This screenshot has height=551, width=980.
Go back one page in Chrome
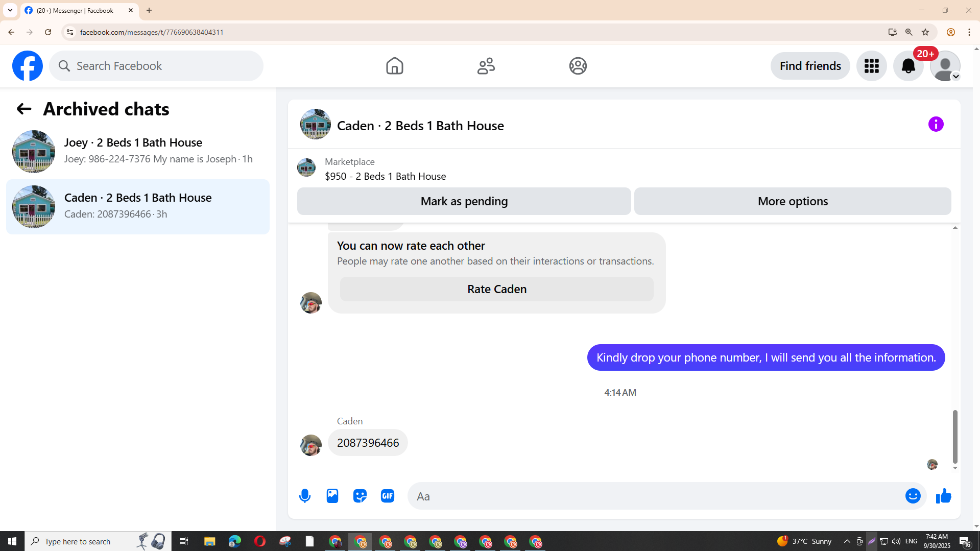(x=11, y=32)
